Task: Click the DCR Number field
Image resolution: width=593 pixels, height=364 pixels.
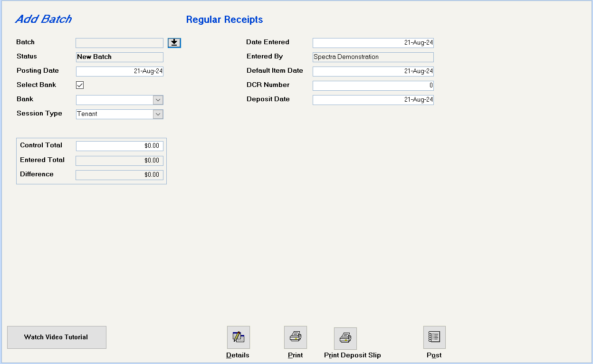Action: 373,86
